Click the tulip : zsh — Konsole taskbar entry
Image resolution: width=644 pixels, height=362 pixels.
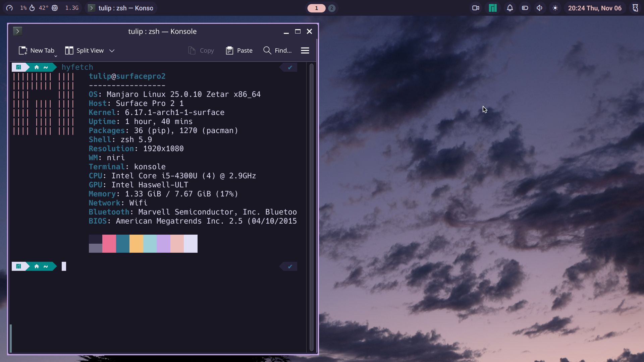click(x=121, y=8)
